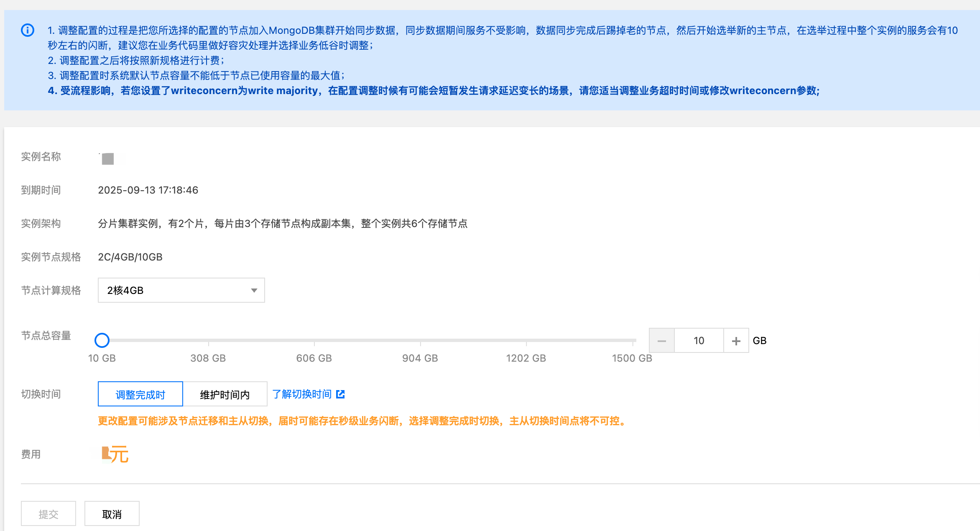Click the minus icon to decrease capacity
The width and height of the screenshot is (980, 531).
pyautogui.click(x=661, y=341)
